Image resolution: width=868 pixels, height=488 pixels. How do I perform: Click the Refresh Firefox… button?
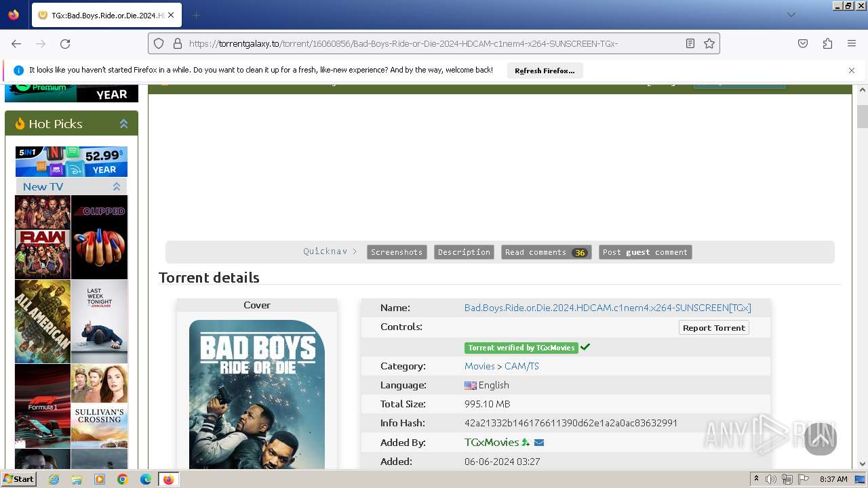click(x=545, y=70)
